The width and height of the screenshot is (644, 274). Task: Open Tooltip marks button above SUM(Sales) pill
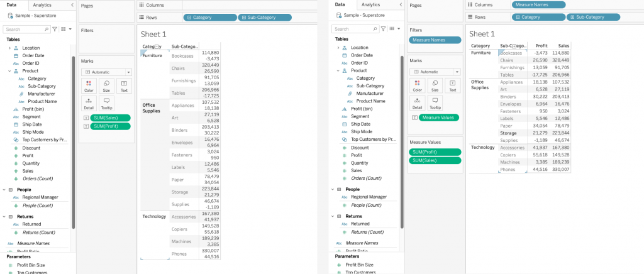(106, 103)
